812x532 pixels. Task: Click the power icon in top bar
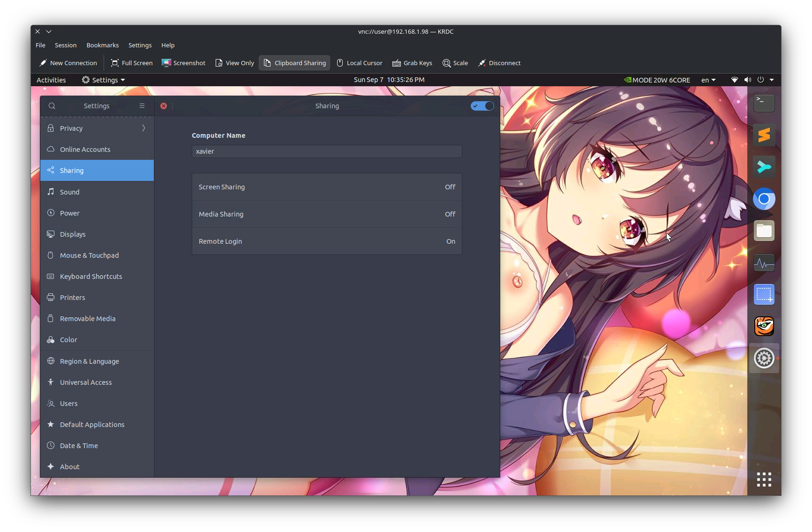tap(760, 80)
